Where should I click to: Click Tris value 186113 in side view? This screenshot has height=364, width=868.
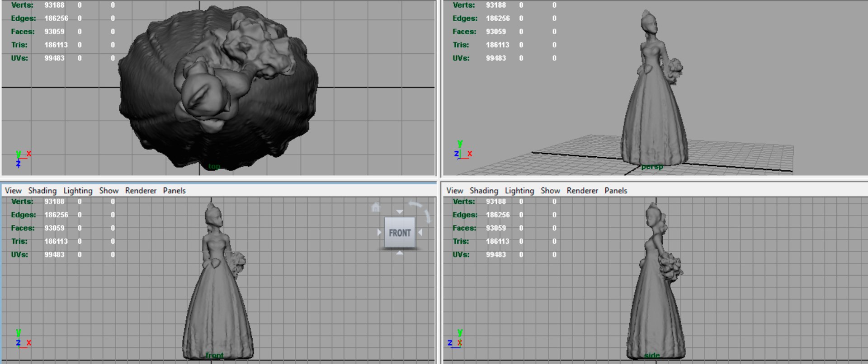[x=498, y=241]
